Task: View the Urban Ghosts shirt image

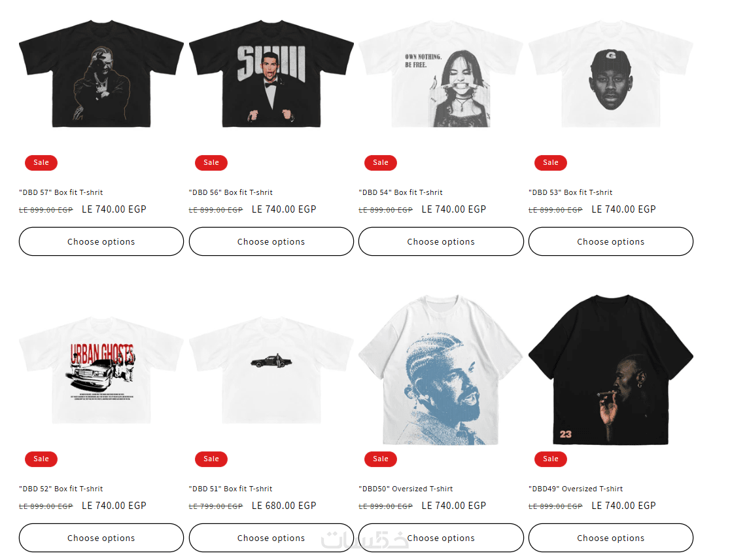Action: click(x=101, y=370)
